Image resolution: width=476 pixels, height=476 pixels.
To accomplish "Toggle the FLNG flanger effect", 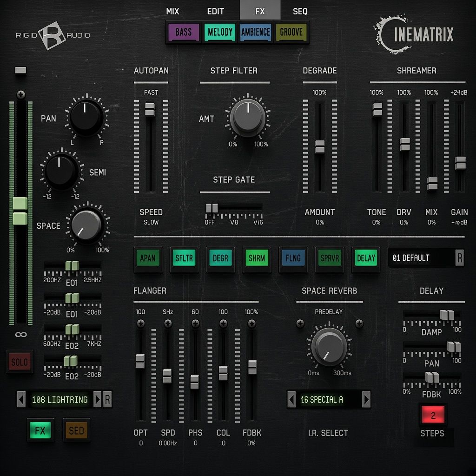I will 293,258.
